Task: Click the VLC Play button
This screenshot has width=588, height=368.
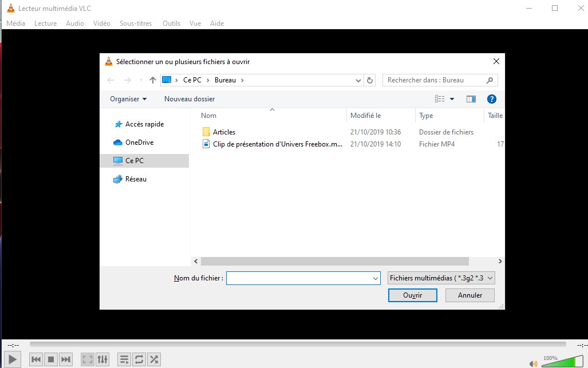Action: [11, 359]
